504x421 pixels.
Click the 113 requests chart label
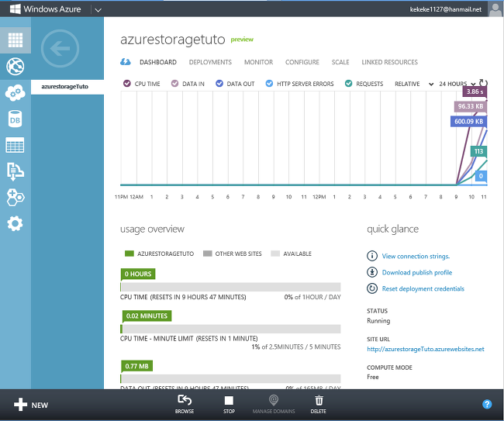click(x=478, y=151)
